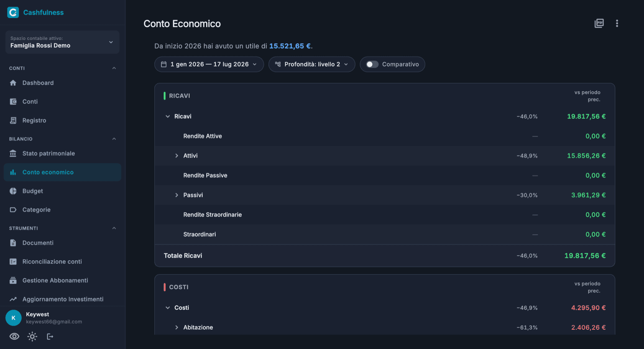Open the three-dot more options menu
This screenshot has width=644, height=349.
[x=617, y=23]
